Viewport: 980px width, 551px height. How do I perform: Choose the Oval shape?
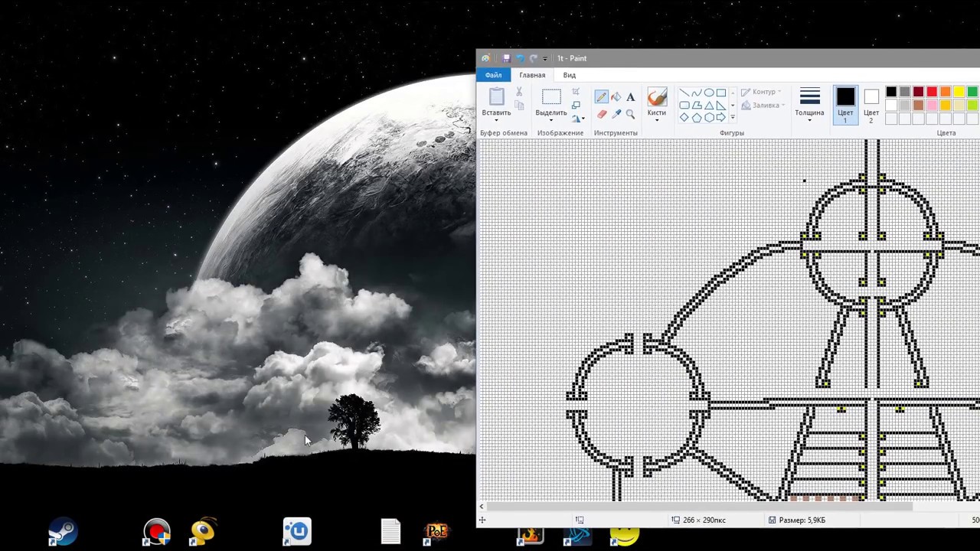[709, 93]
